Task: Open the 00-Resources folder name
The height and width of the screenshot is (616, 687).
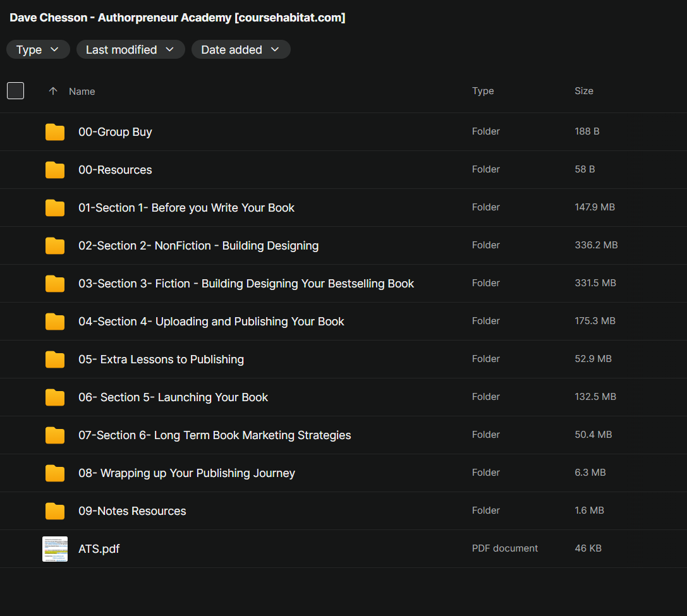Action: (115, 169)
